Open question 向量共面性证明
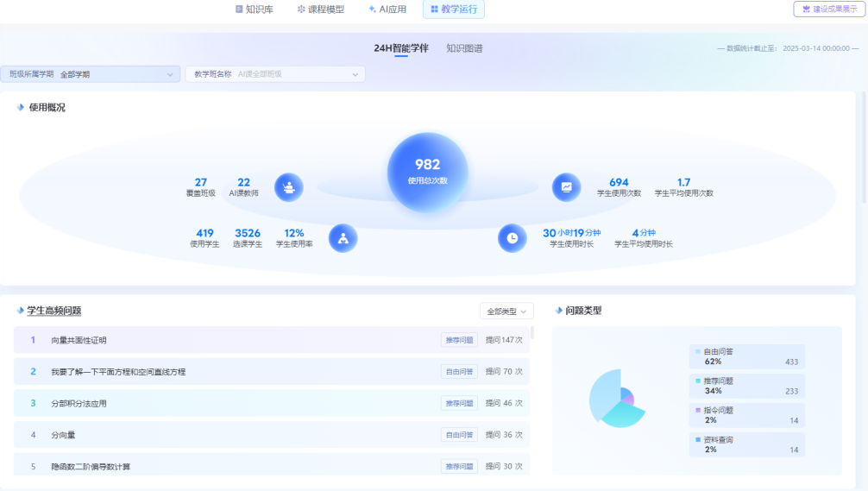 pos(271,340)
